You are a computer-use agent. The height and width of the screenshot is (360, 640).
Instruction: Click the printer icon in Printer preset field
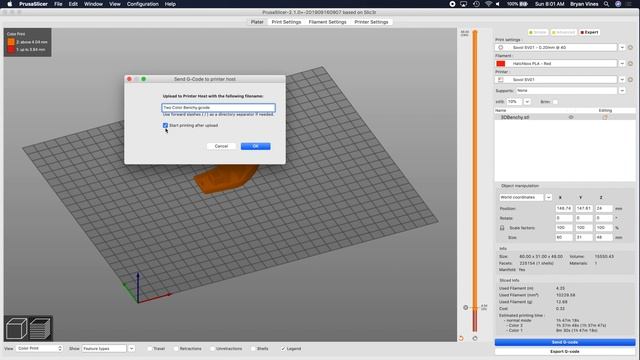click(501, 80)
